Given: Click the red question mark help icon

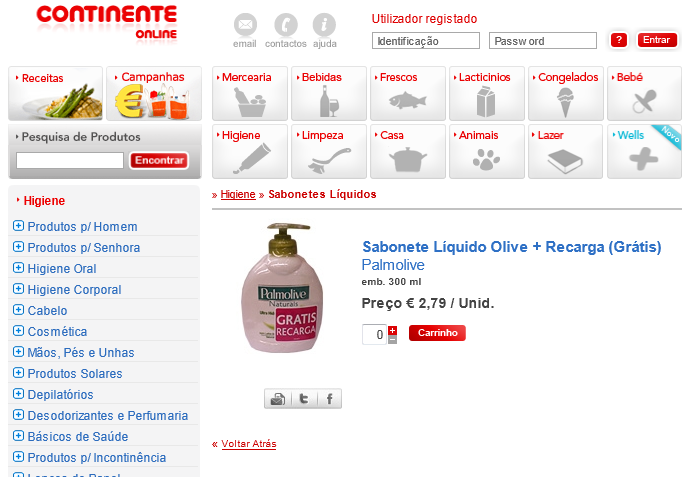Looking at the screenshot, I should 619,40.
